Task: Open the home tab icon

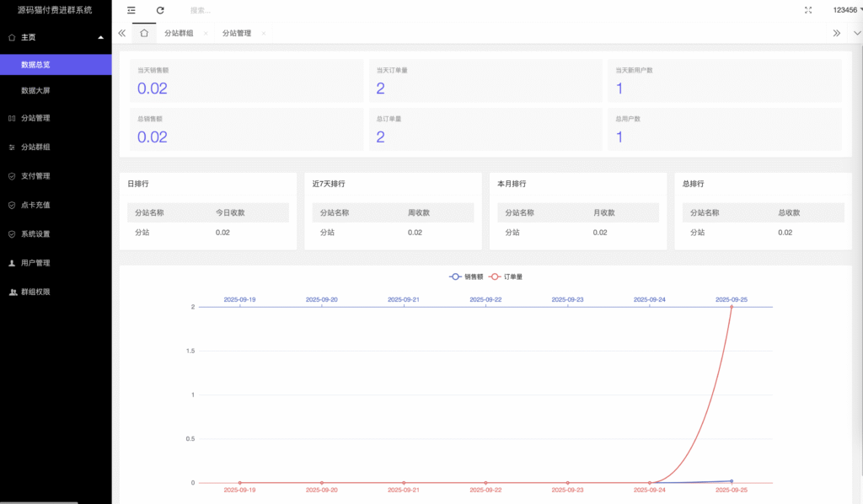Action: pyautogui.click(x=144, y=33)
